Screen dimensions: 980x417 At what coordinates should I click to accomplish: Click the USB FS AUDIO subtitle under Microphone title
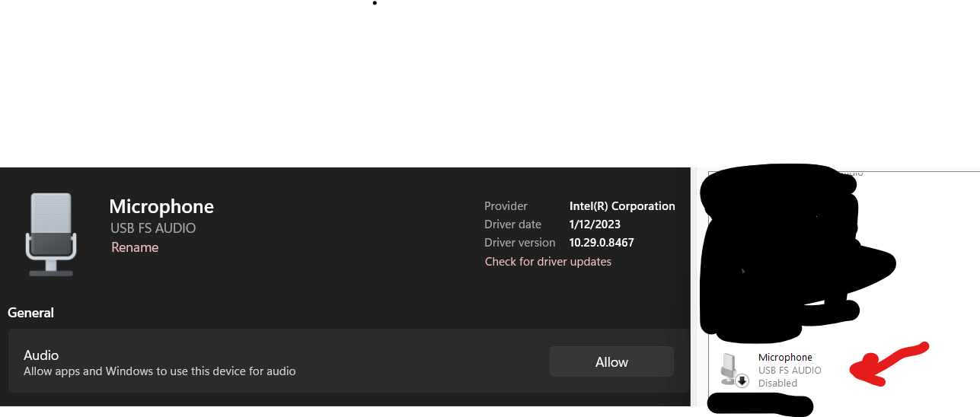[153, 228]
